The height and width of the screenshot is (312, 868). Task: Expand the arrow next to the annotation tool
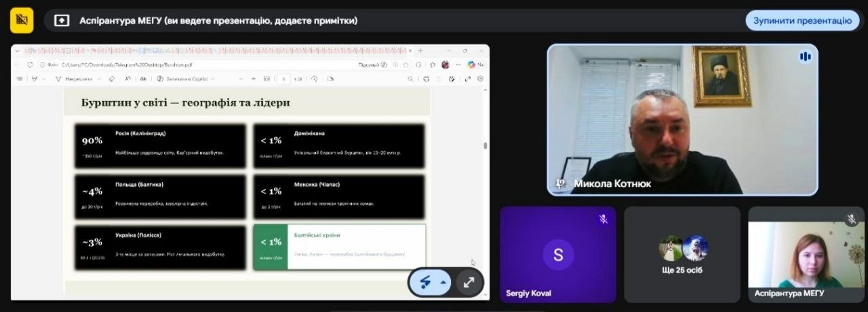443,282
